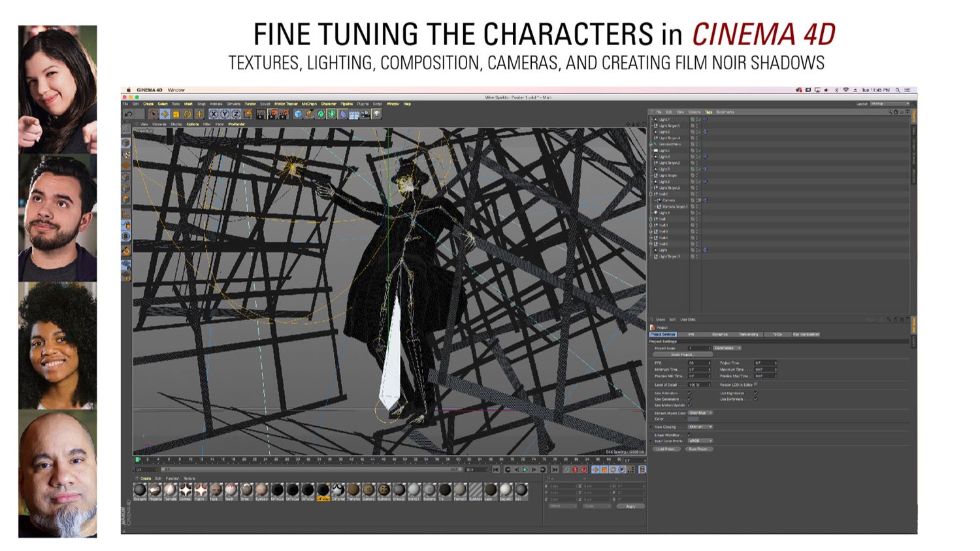Screen dimensions: 980x551
Task: Open the MoGraph menu
Action: coord(309,104)
